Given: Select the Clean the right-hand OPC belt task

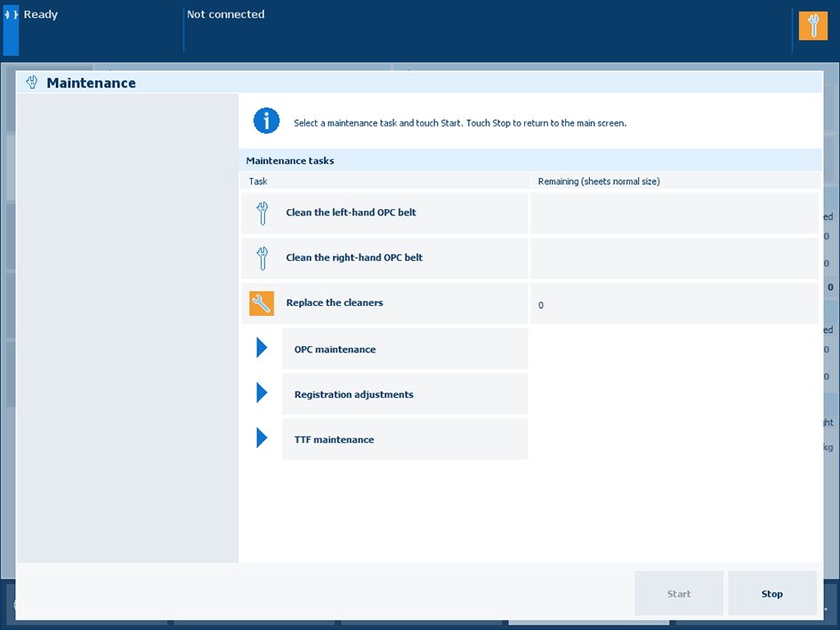Looking at the screenshot, I should click(x=354, y=258).
